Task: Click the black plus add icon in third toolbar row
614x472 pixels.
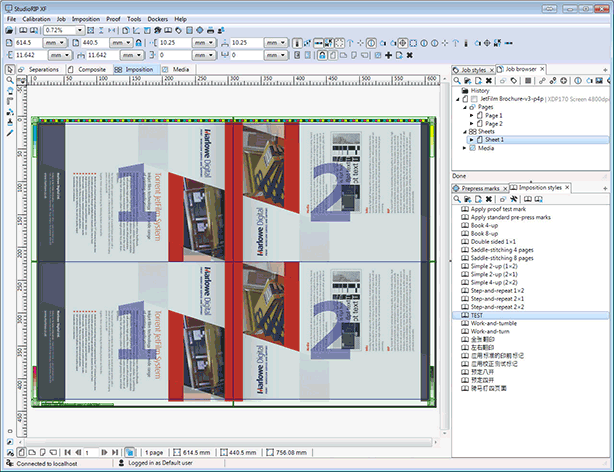Action: (x=388, y=55)
